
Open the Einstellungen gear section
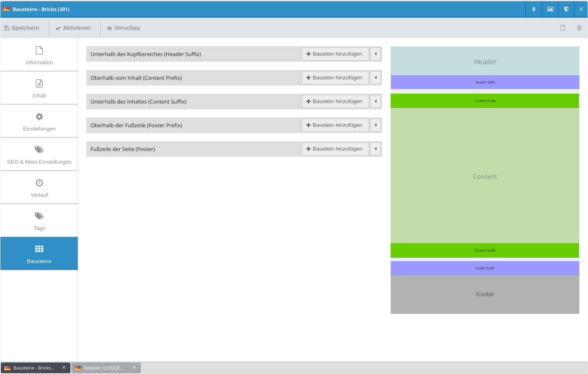click(39, 122)
